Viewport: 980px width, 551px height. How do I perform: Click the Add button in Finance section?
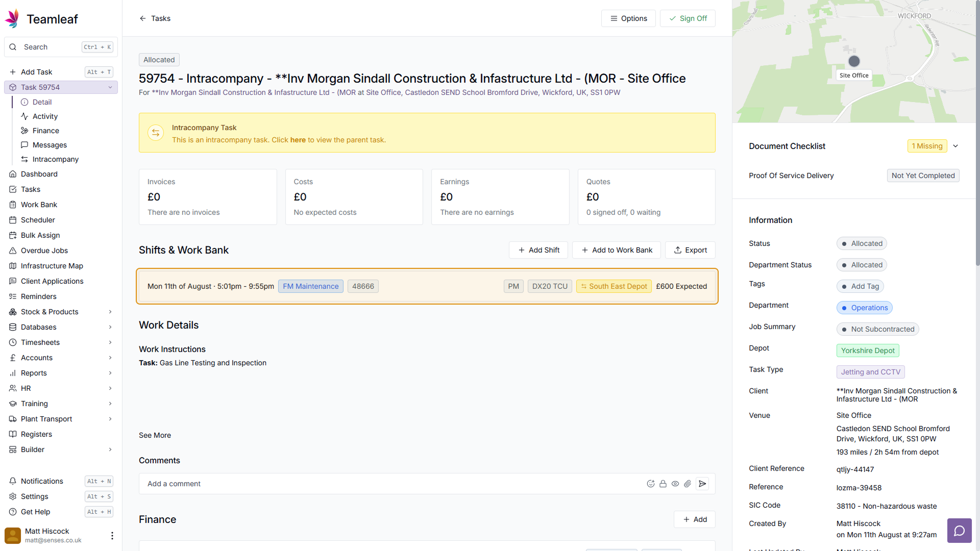(695, 519)
